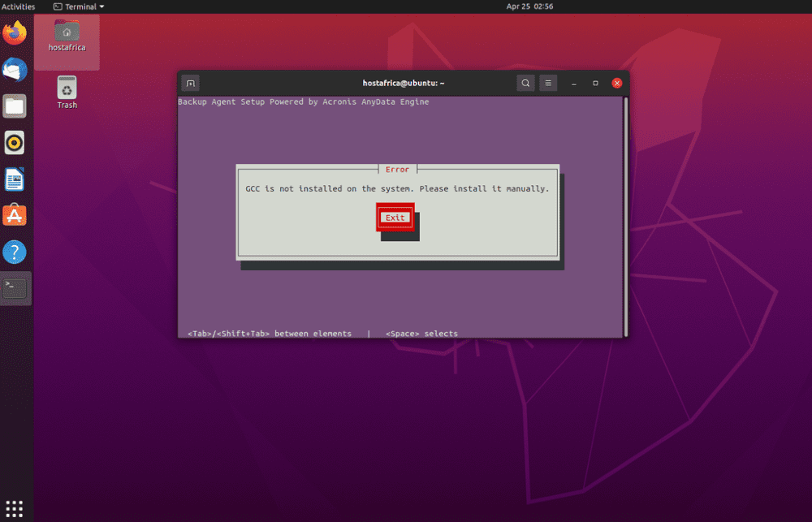Open Ubuntu Software store
812x522 pixels.
[15, 215]
